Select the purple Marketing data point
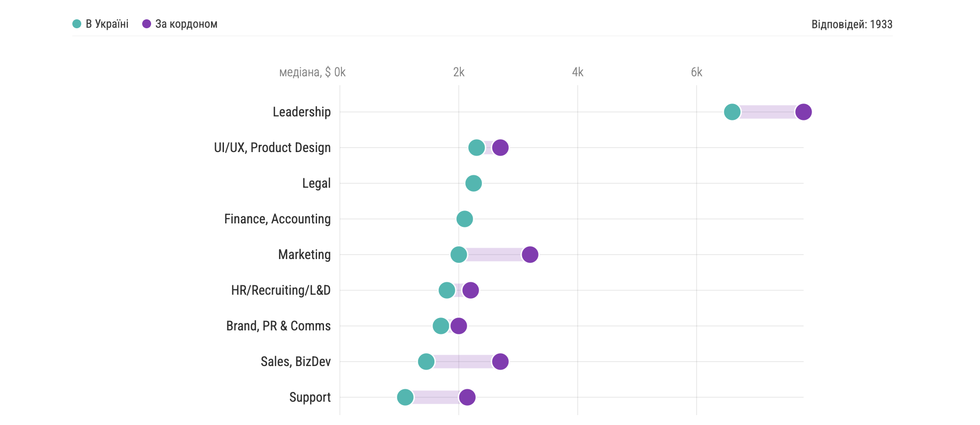Viewport: 980px width, 425px height. pos(530,255)
